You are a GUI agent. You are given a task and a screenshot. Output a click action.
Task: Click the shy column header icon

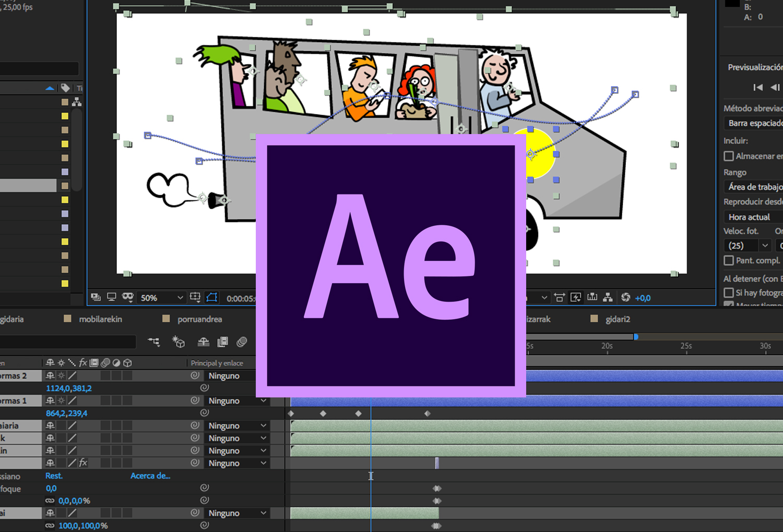(x=50, y=362)
